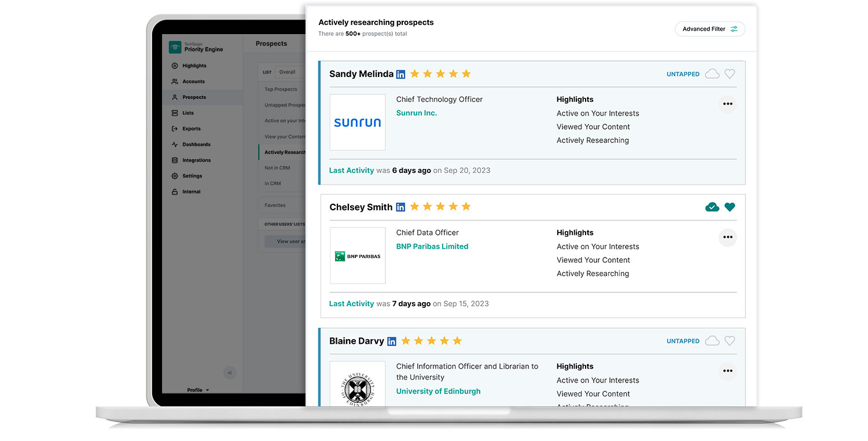
Task: Open the List Overall dropdown
Action: coord(290,72)
